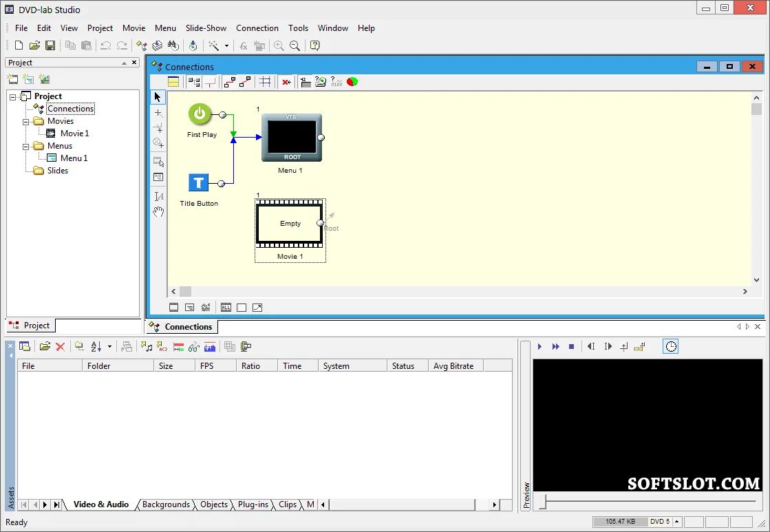Select the Menu 1 VTS ROOT node
770x532 pixels.
(x=292, y=138)
